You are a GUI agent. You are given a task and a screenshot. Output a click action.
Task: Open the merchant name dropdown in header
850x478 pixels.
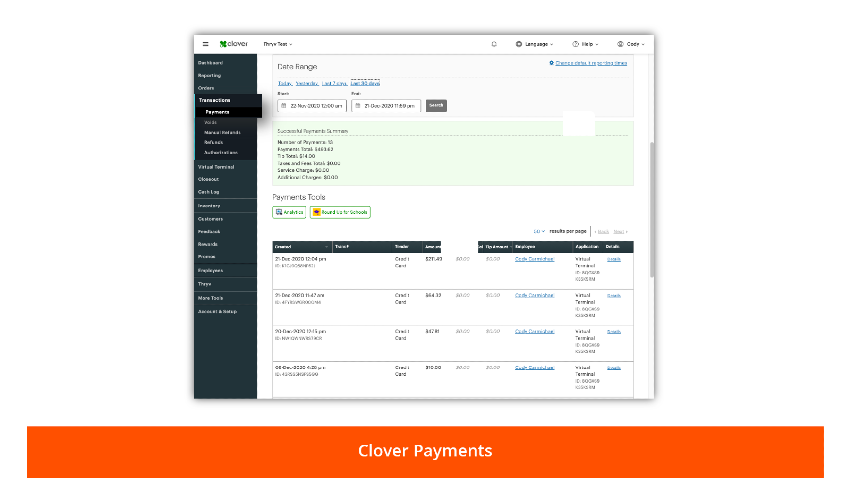277,44
